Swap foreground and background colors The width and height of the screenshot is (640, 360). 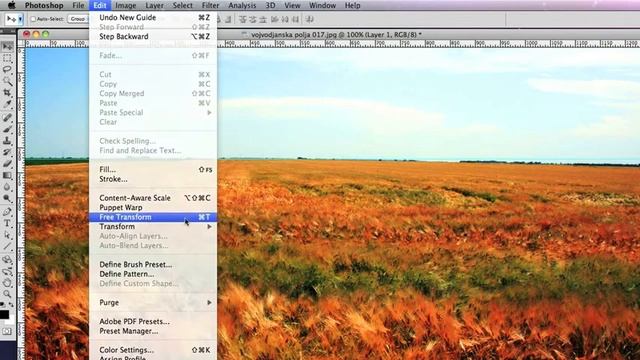tap(11, 304)
